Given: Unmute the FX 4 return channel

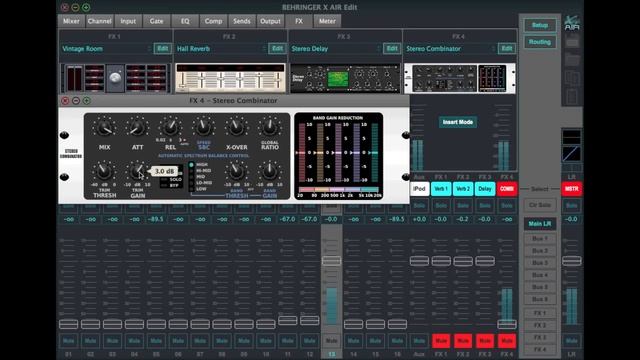Looking at the screenshot, I should coord(507,340).
